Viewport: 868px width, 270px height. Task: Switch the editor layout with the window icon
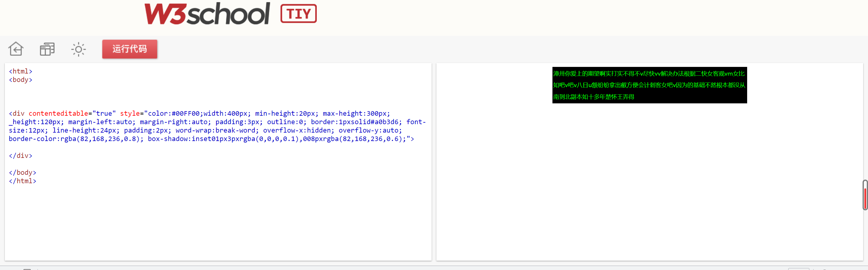(47, 49)
